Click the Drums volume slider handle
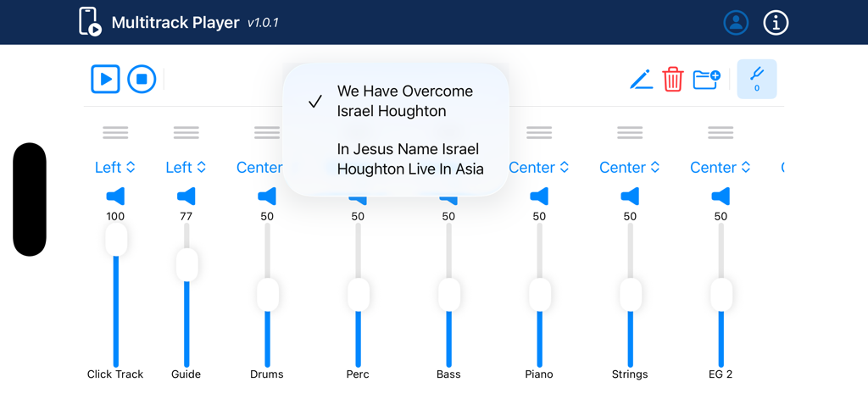This screenshot has width=868, height=399. pos(268,295)
